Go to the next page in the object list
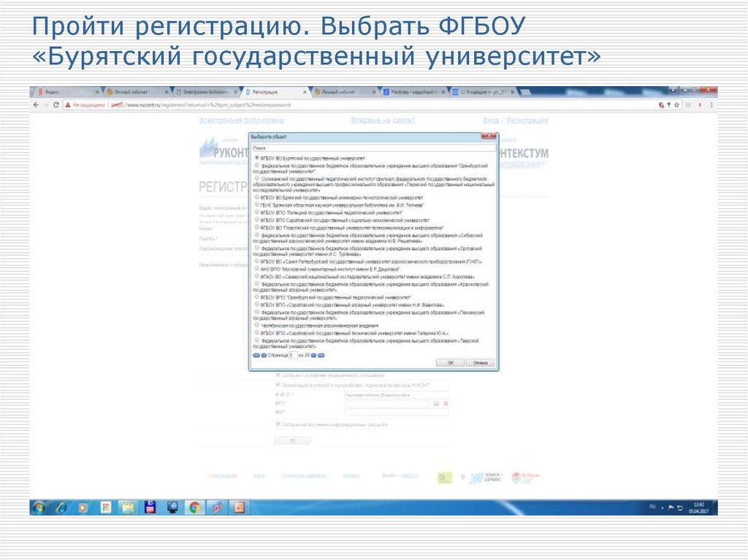 tap(313, 354)
